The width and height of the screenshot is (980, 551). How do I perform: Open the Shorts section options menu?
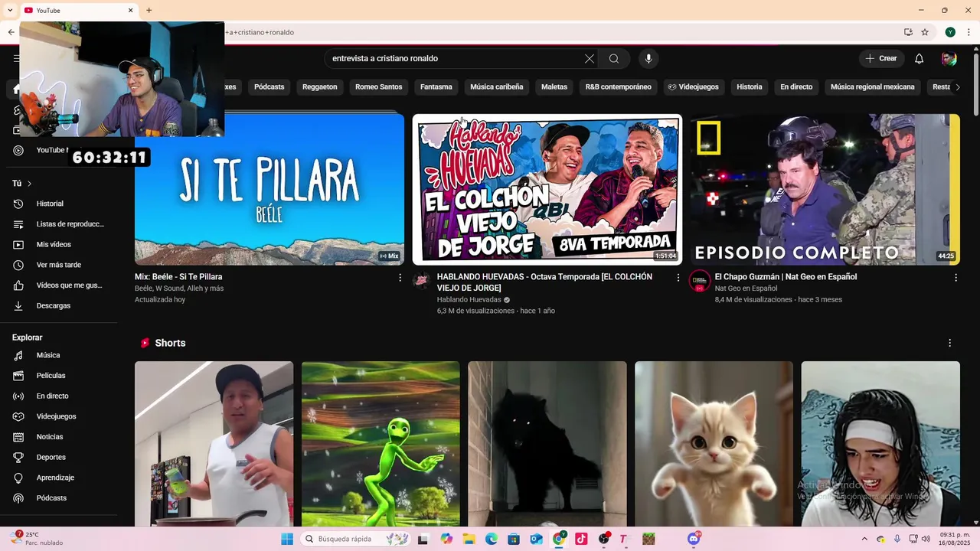click(949, 343)
